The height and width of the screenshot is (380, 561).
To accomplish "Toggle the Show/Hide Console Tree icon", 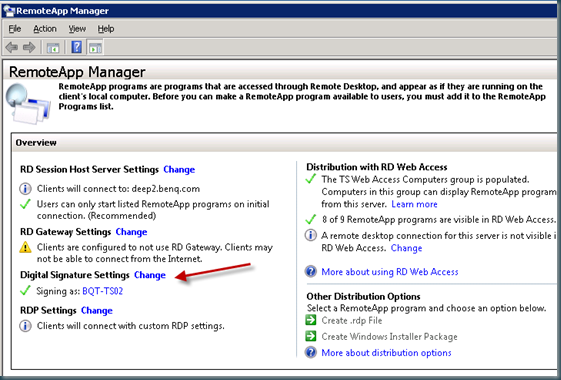I will point(53,48).
